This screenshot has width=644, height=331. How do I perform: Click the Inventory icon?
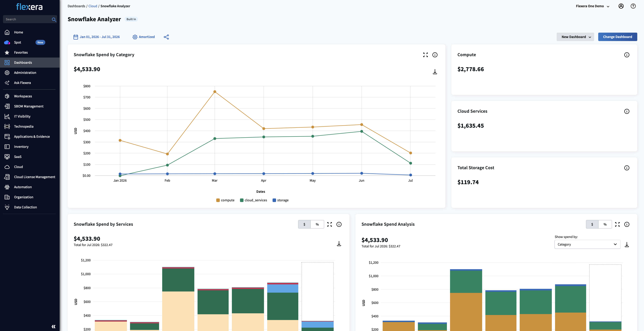click(x=7, y=147)
